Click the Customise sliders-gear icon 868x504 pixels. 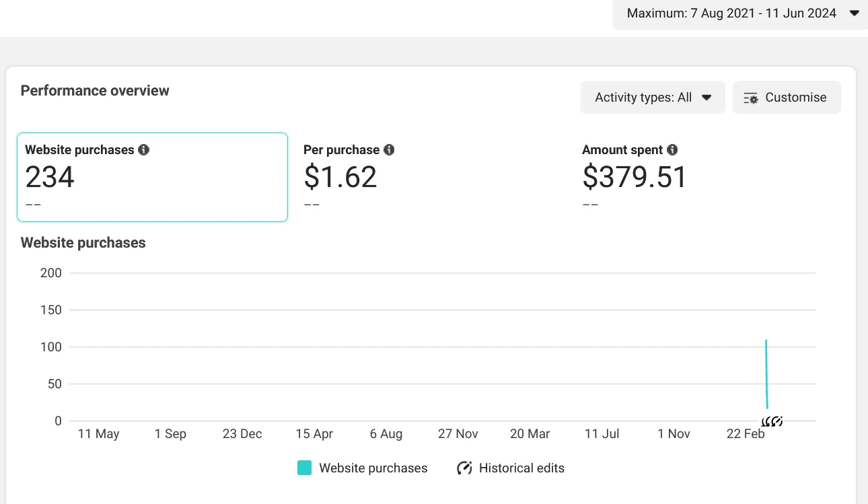pos(751,98)
